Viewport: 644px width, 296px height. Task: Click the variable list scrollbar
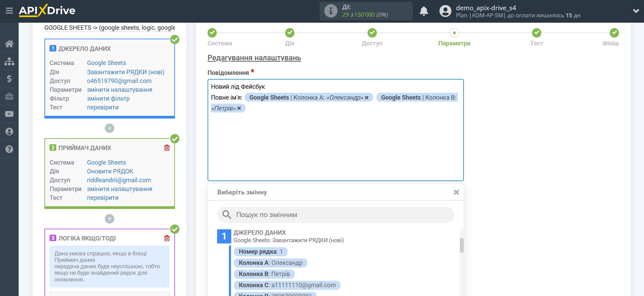coord(461,246)
